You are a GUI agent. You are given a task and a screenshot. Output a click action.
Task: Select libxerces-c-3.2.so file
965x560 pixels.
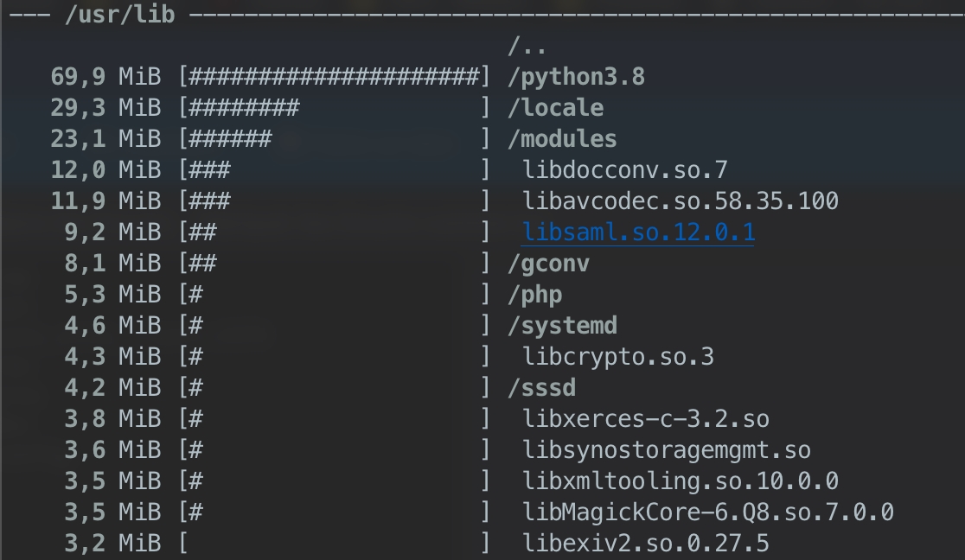click(x=646, y=419)
